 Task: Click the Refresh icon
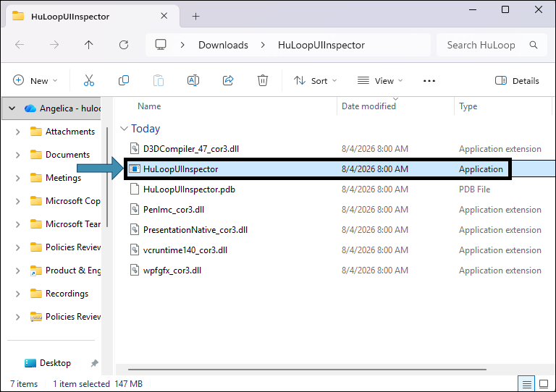[x=123, y=45]
